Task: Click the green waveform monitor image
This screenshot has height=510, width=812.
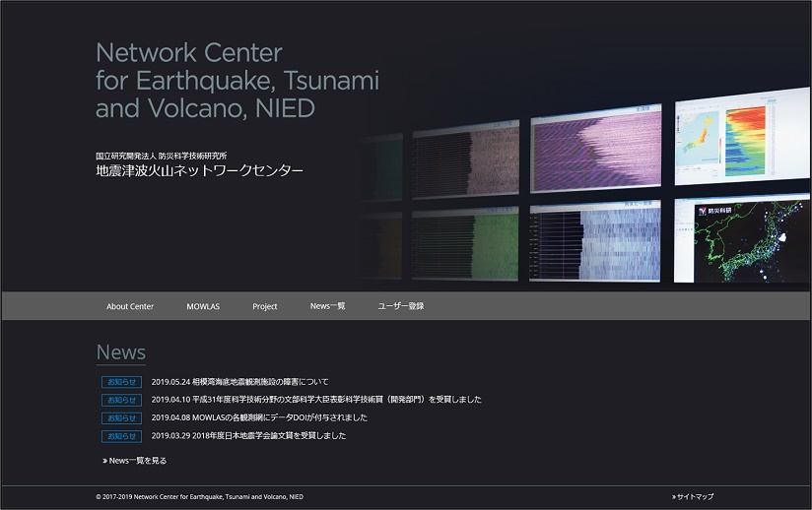Action: [465, 243]
